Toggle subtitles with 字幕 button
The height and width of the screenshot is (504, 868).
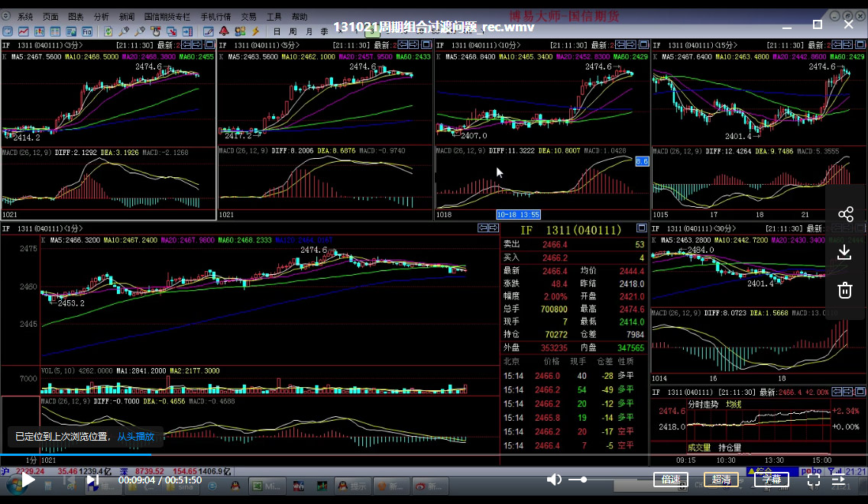click(771, 479)
